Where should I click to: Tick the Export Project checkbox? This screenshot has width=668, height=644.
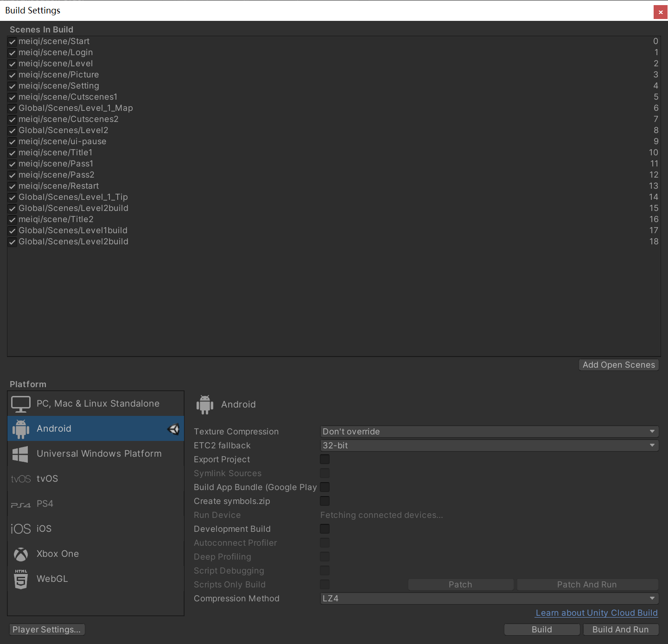click(325, 459)
